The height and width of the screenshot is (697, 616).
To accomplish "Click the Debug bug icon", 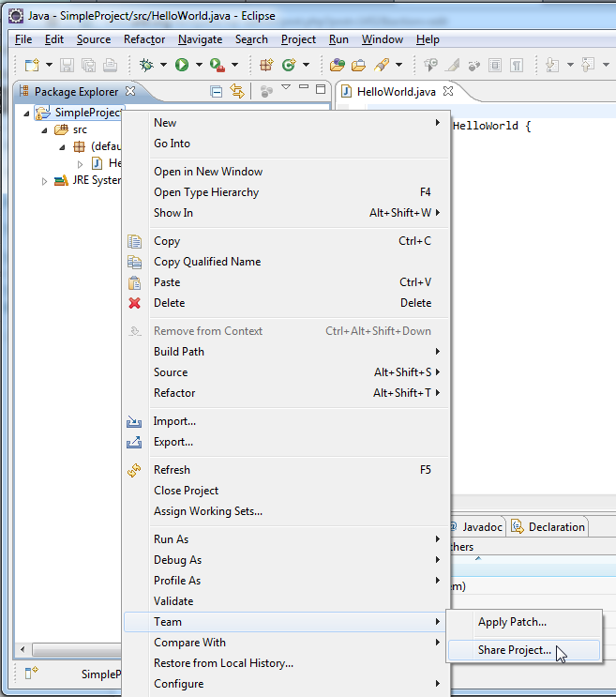I will click(146, 65).
